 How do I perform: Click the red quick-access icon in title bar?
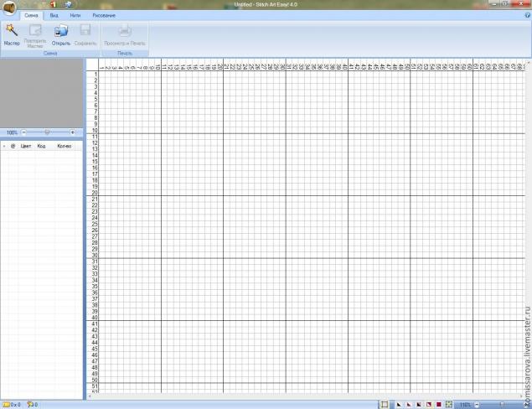[53, 4]
